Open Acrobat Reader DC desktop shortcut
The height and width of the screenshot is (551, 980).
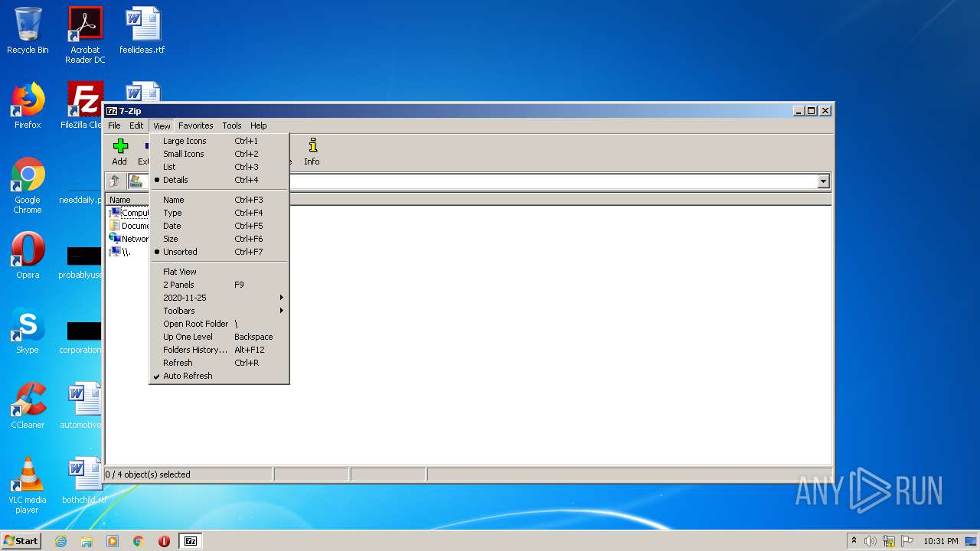(85, 35)
